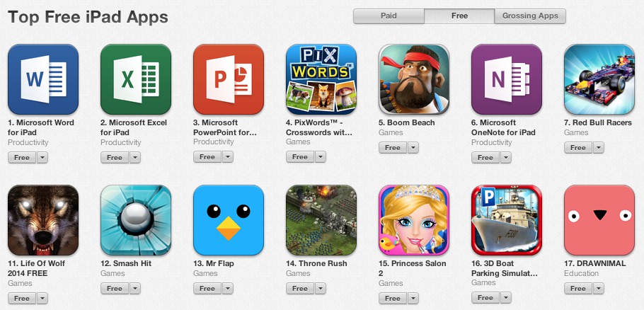
Task: Open the Microsoft OneNote app icon
Action: pos(507,79)
